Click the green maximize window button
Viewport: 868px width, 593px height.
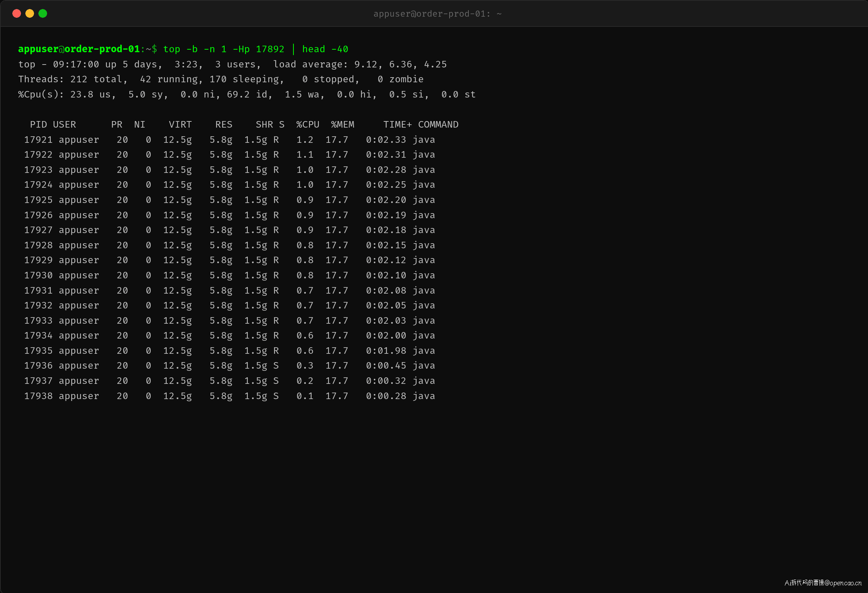[43, 13]
